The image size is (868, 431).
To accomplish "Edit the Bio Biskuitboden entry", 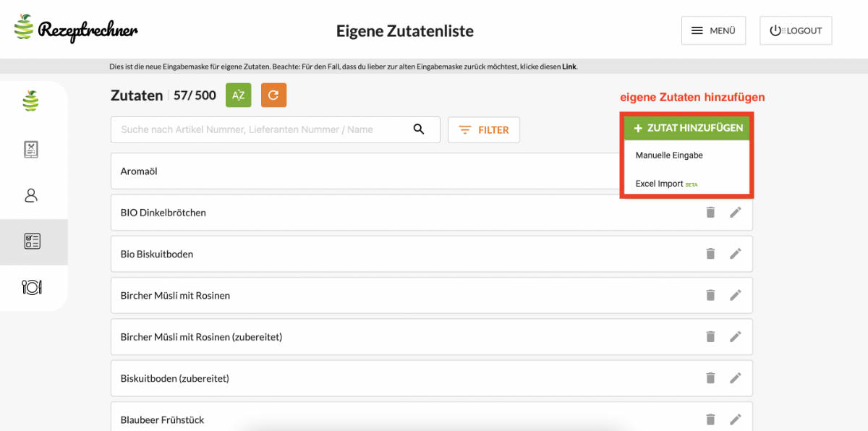I will click(736, 254).
